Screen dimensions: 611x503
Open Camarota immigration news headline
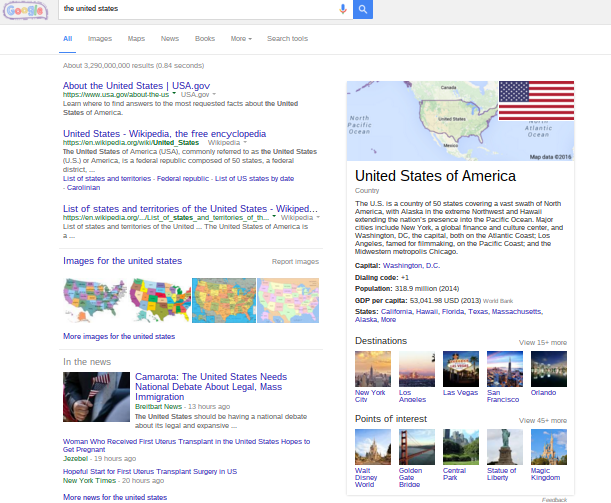click(211, 387)
